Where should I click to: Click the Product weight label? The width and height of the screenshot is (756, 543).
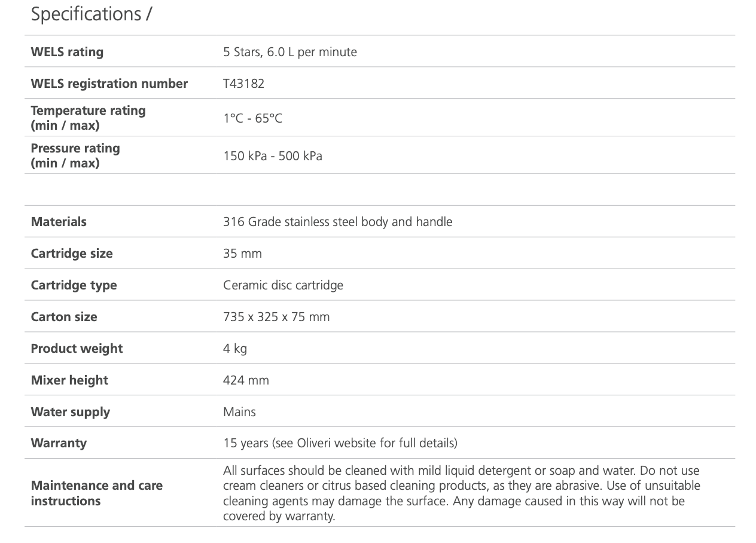[77, 349]
